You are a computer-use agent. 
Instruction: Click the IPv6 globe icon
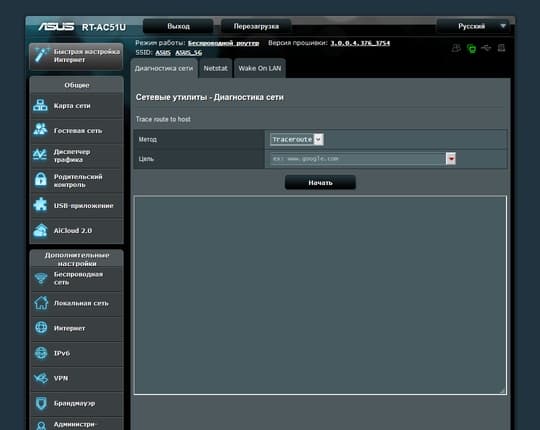pos(41,353)
